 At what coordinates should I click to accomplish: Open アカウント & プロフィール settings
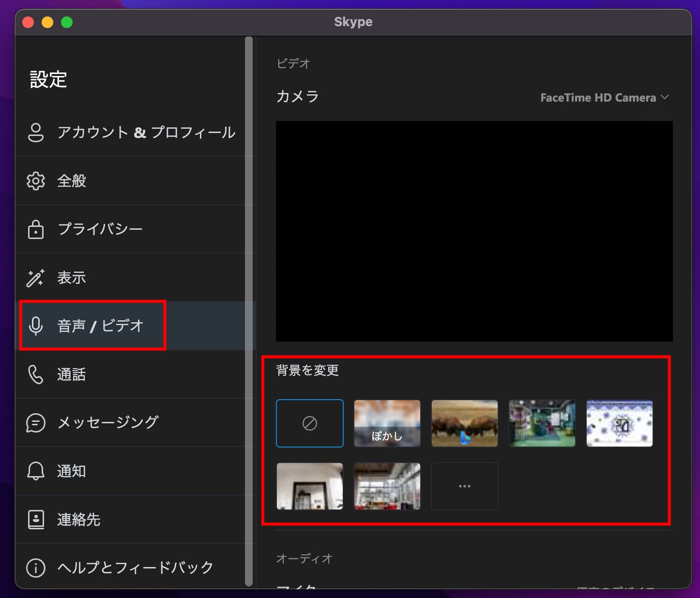(130, 132)
